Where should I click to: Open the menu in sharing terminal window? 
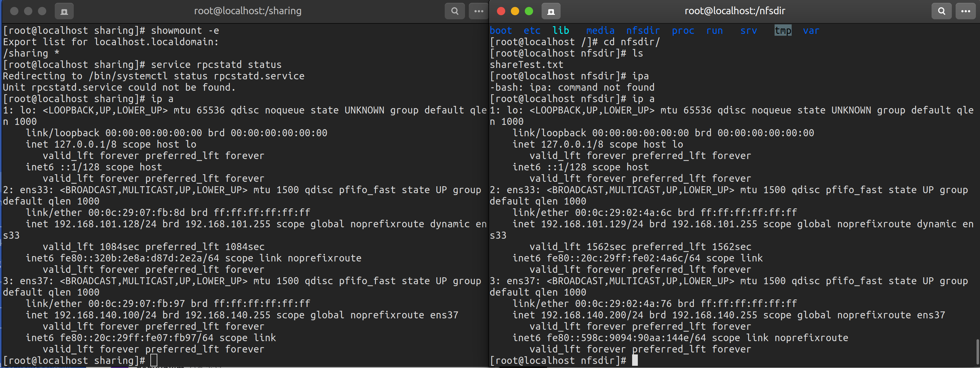click(x=479, y=11)
